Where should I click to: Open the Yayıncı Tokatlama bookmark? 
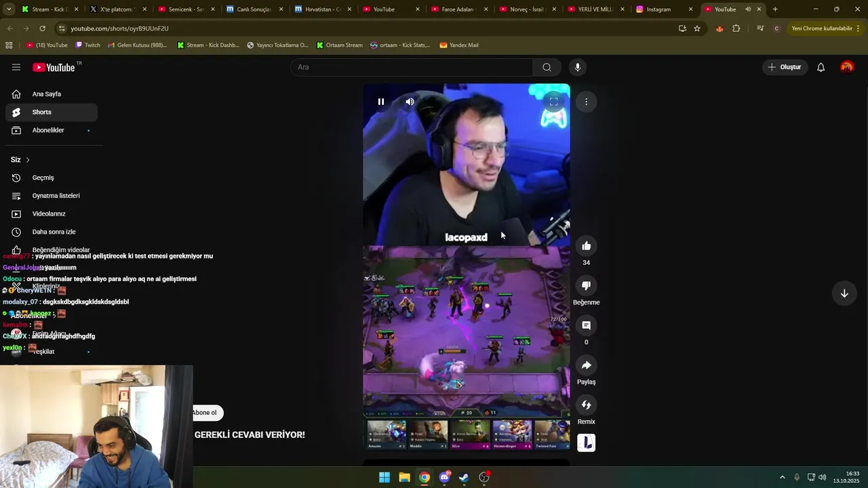(277, 45)
